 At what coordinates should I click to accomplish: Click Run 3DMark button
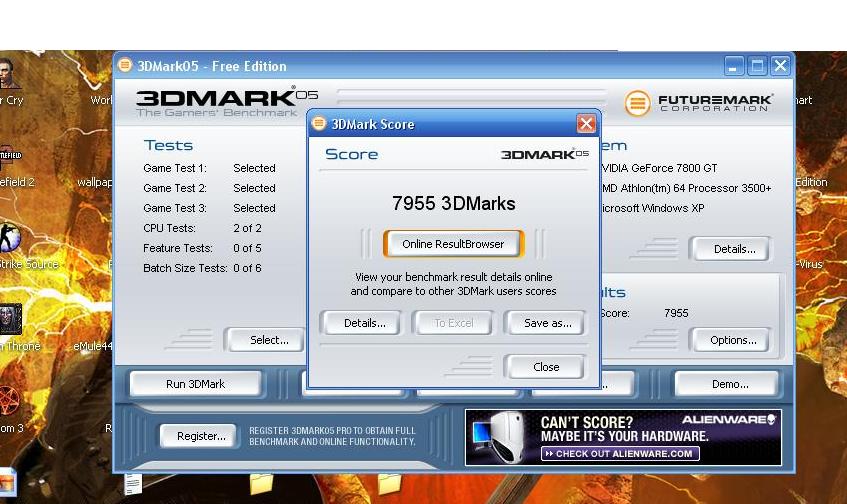(196, 384)
